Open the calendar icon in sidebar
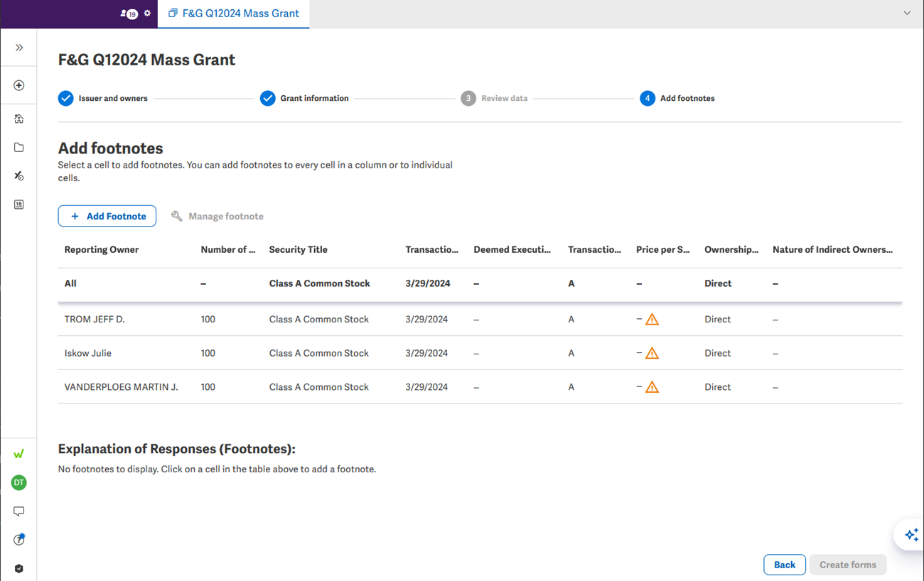 point(19,205)
